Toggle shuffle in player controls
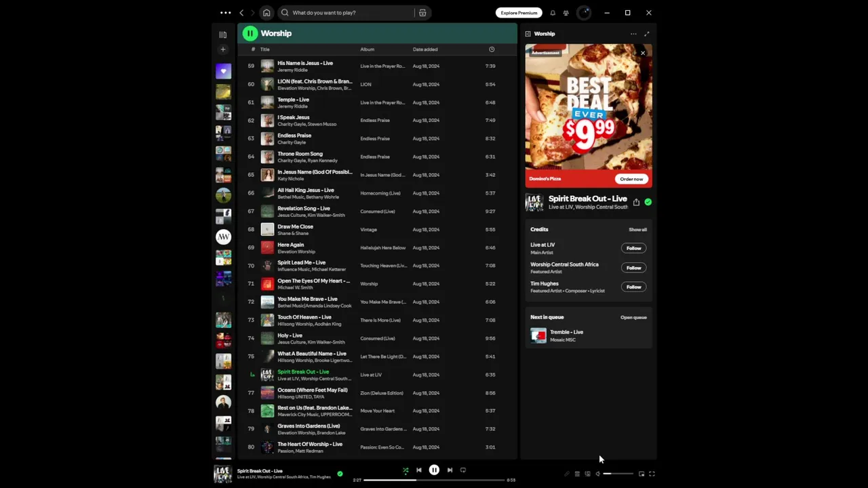Screen dimensions: 868x488 pos(406,470)
